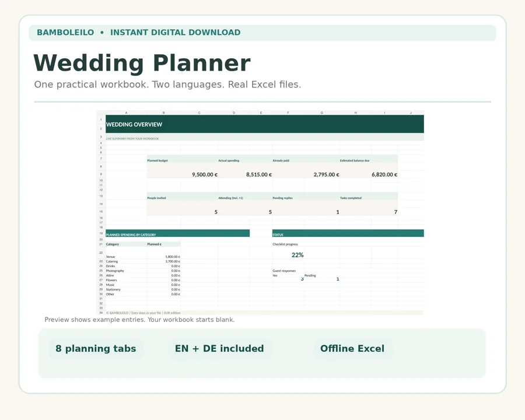The height and width of the screenshot is (420, 525).
Task: Click the "Tasks completed" label
Action: [x=351, y=198]
